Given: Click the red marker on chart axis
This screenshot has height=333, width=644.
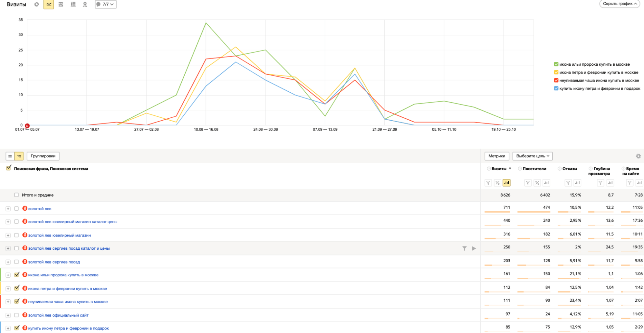Looking at the screenshot, I should [x=27, y=125].
